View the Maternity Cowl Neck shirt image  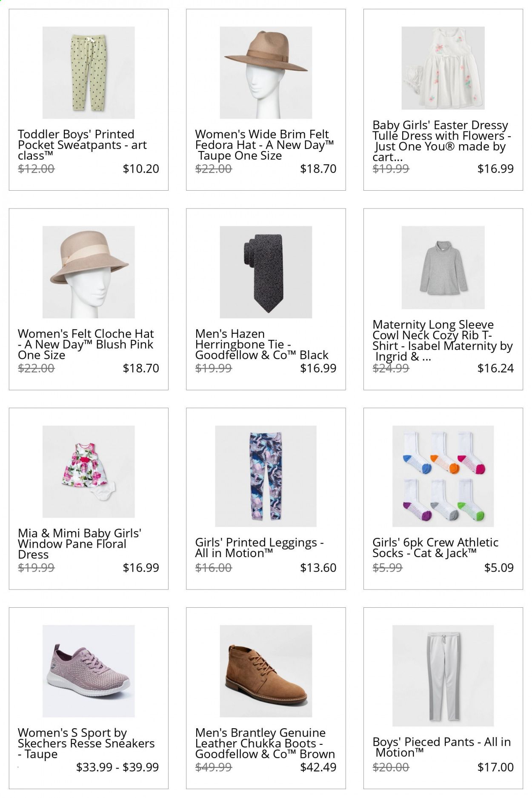pyautogui.click(x=443, y=268)
